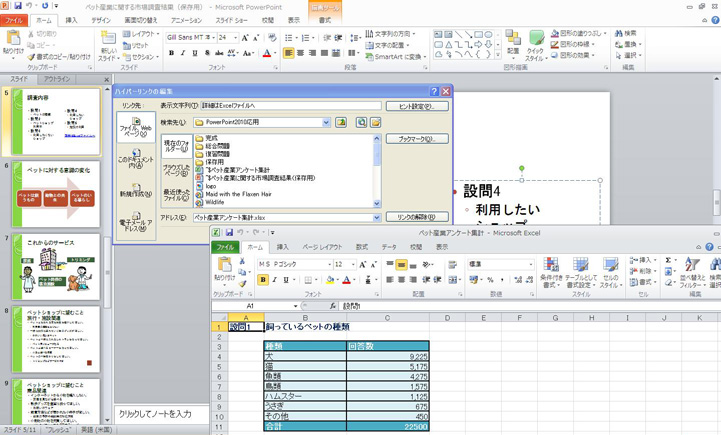Click Excel fill color bucket icon
Viewport: 721px width, 435px height.
(330, 280)
